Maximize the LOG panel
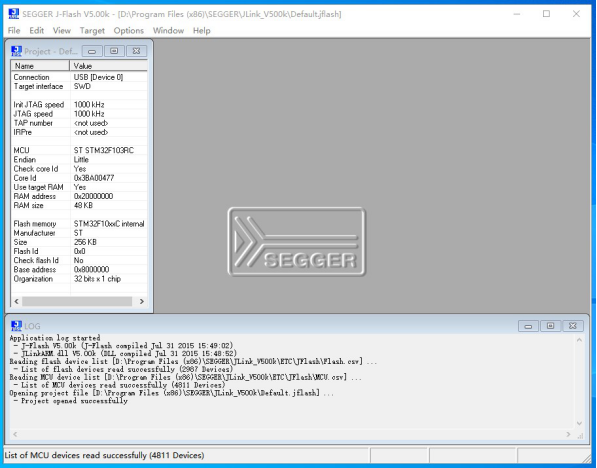This screenshot has width=597, height=468. click(550, 326)
